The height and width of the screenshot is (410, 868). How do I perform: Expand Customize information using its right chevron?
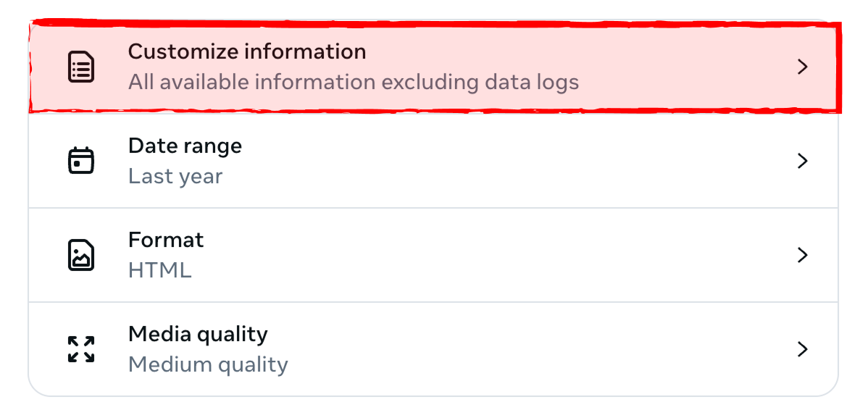pos(802,67)
